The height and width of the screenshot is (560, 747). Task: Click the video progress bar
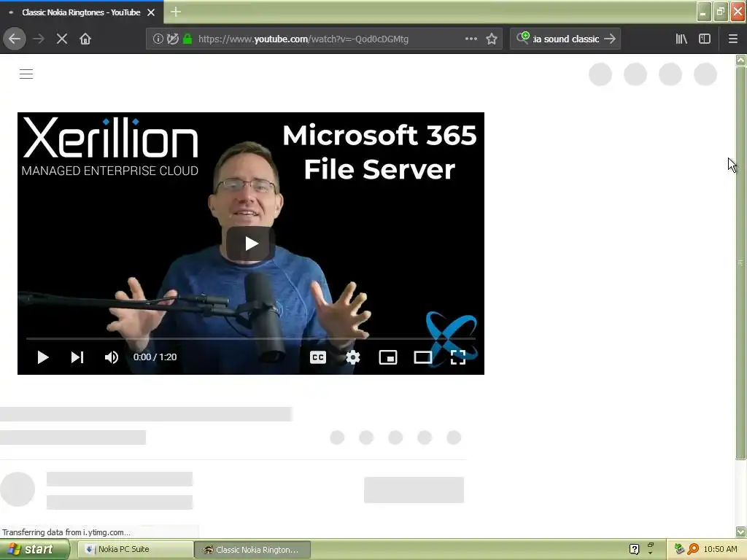[x=251, y=338]
